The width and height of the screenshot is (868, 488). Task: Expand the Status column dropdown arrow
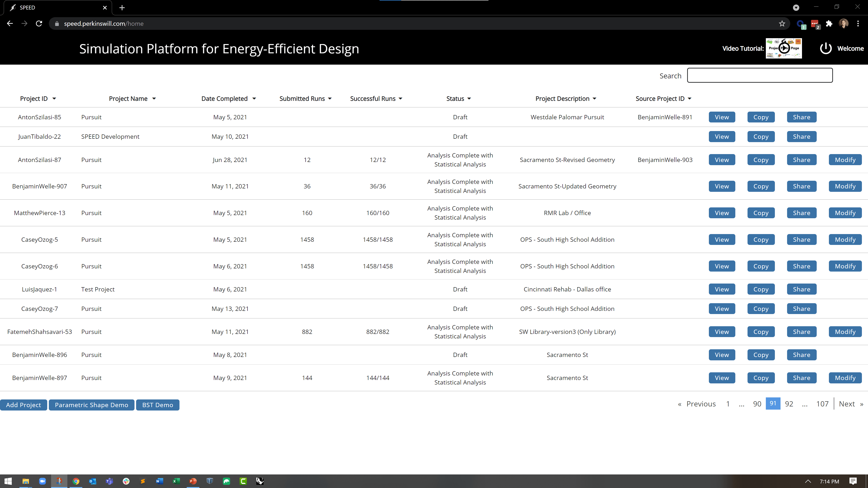tap(469, 99)
